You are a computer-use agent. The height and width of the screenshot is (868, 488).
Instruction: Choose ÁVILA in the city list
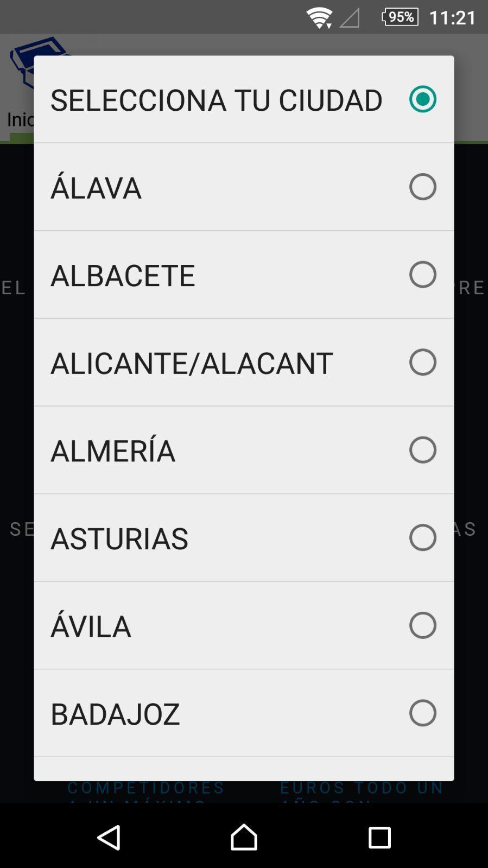click(x=91, y=626)
